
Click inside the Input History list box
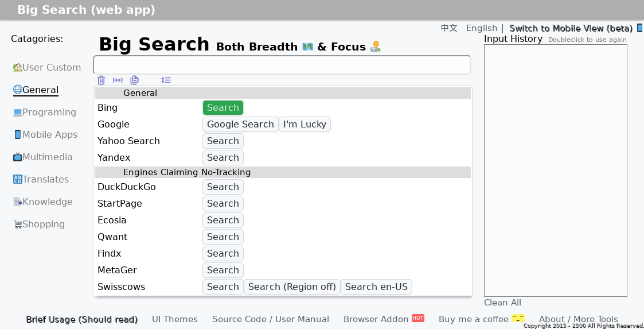tap(555, 171)
